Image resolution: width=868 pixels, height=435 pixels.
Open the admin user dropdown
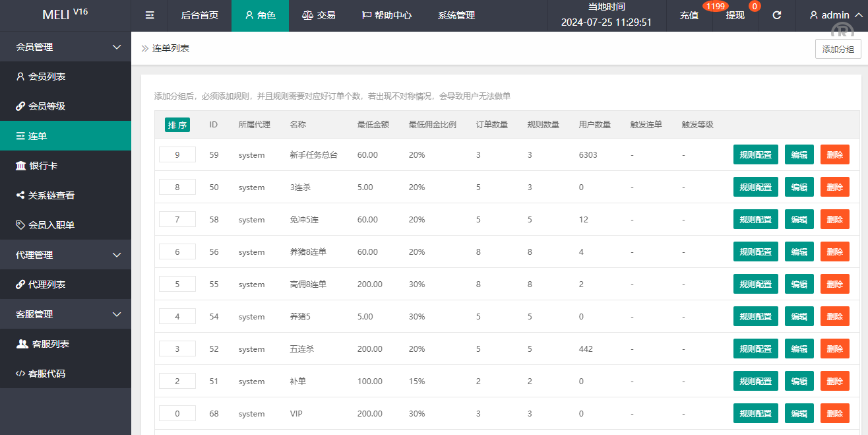pyautogui.click(x=832, y=15)
